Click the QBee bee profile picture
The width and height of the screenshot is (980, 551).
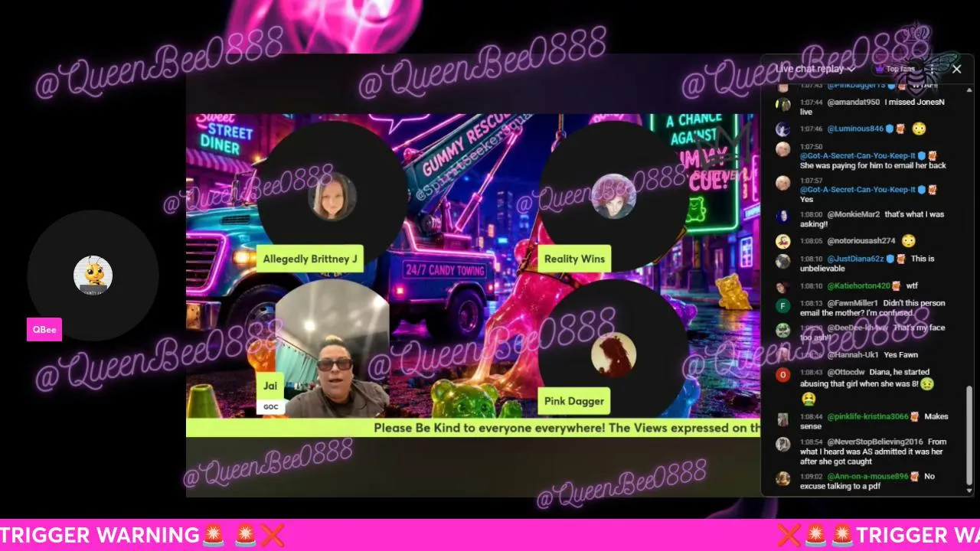93,275
